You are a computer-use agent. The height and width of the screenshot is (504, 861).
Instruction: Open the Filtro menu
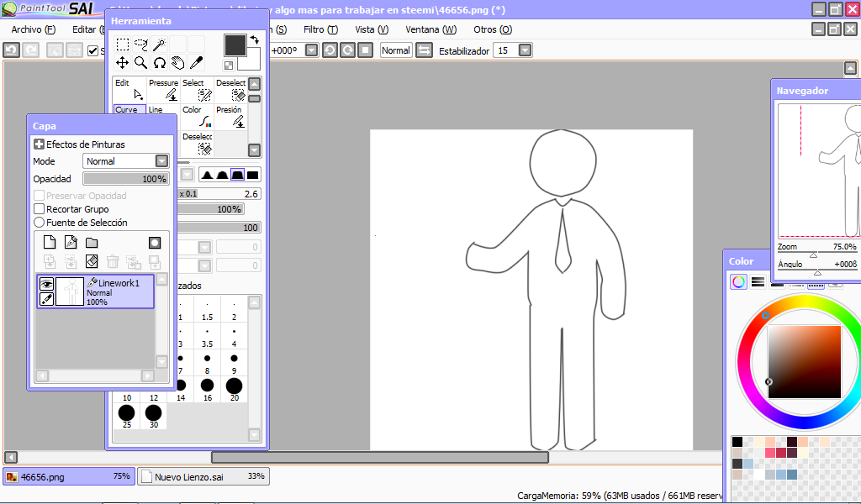(x=320, y=29)
